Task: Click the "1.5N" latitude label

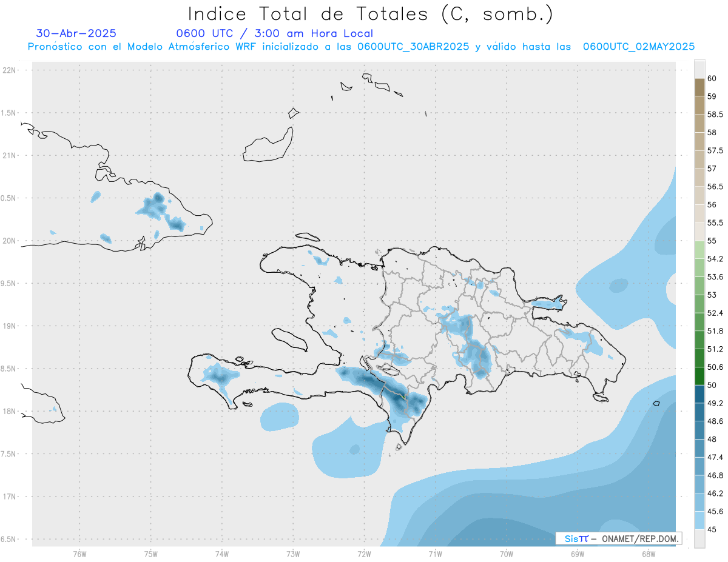Action: pos(9,113)
